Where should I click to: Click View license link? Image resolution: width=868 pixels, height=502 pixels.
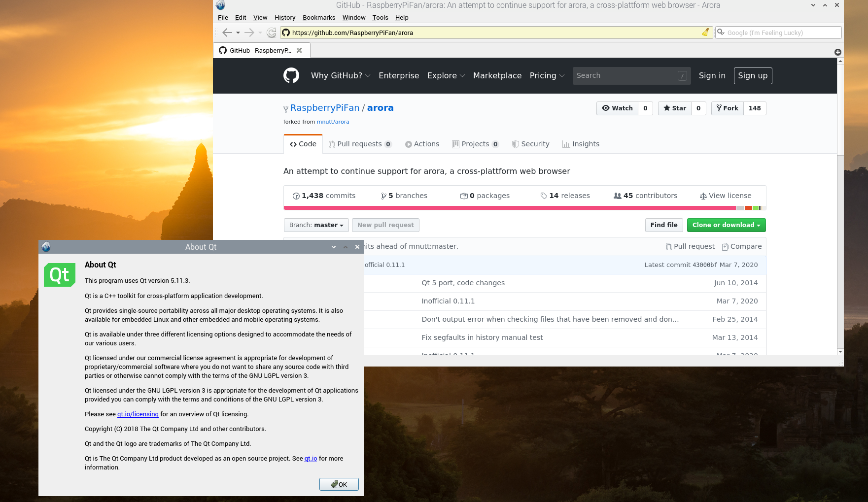point(726,196)
